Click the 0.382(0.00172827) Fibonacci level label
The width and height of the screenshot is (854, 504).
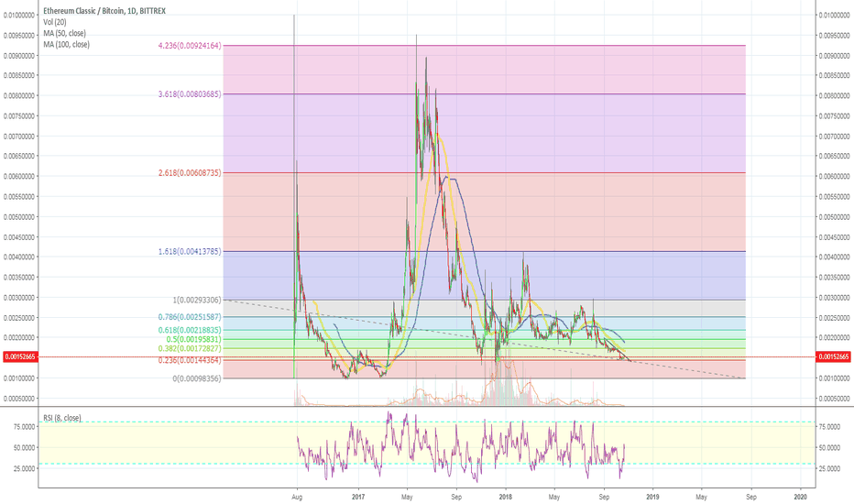pos(190,348)
